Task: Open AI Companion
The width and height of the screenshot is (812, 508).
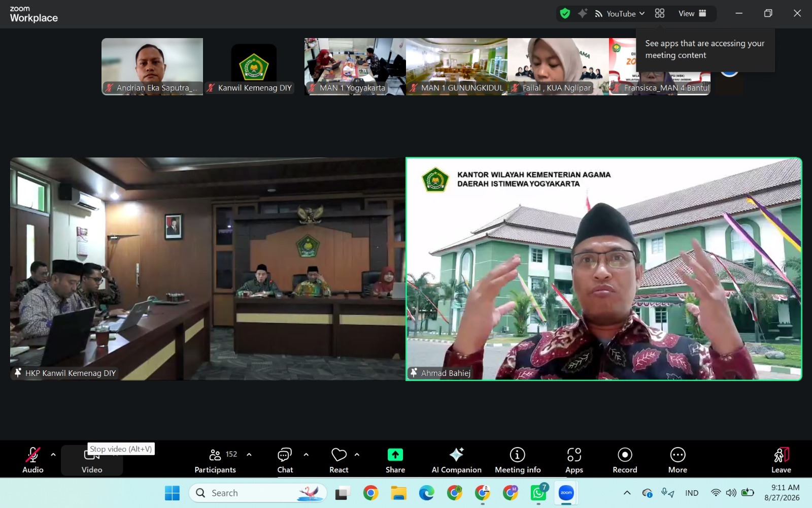Action: pos(456,460)
